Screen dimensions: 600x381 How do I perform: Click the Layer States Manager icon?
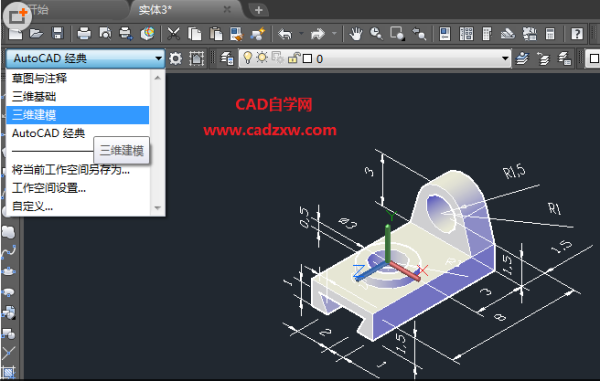(564, 59)
